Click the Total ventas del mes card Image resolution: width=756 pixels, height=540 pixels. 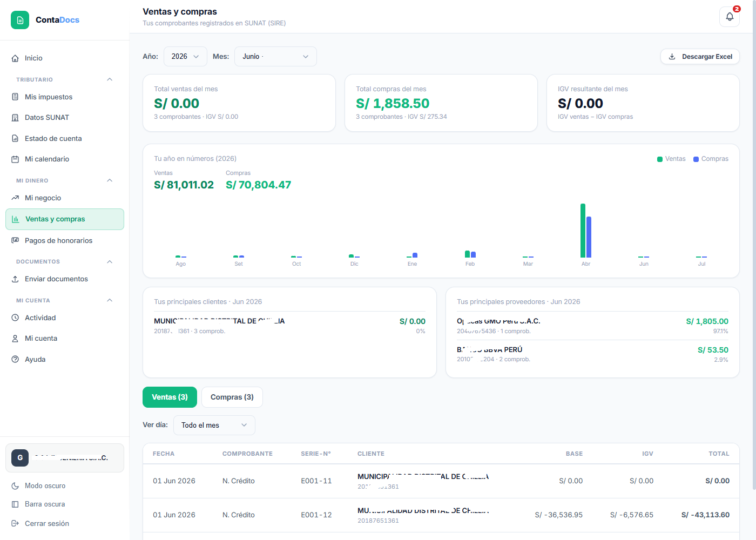point(239,103)
